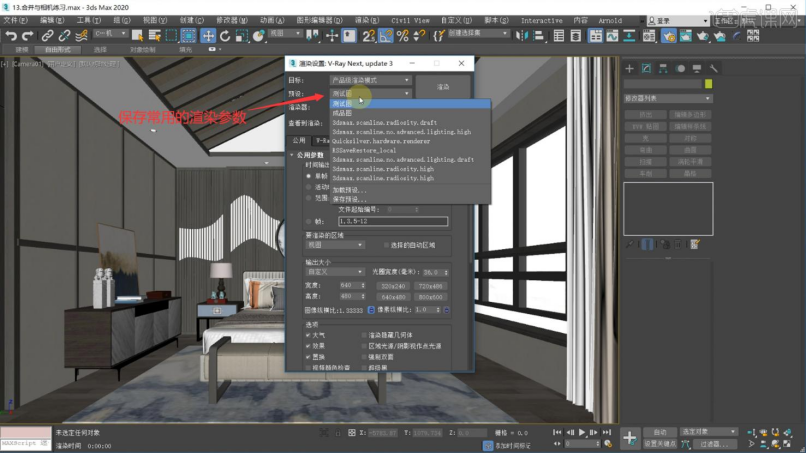The height and width of the screenshot is (454, 806).
Task: Activate the Select and Rotate tool
Action: [225, 35]
